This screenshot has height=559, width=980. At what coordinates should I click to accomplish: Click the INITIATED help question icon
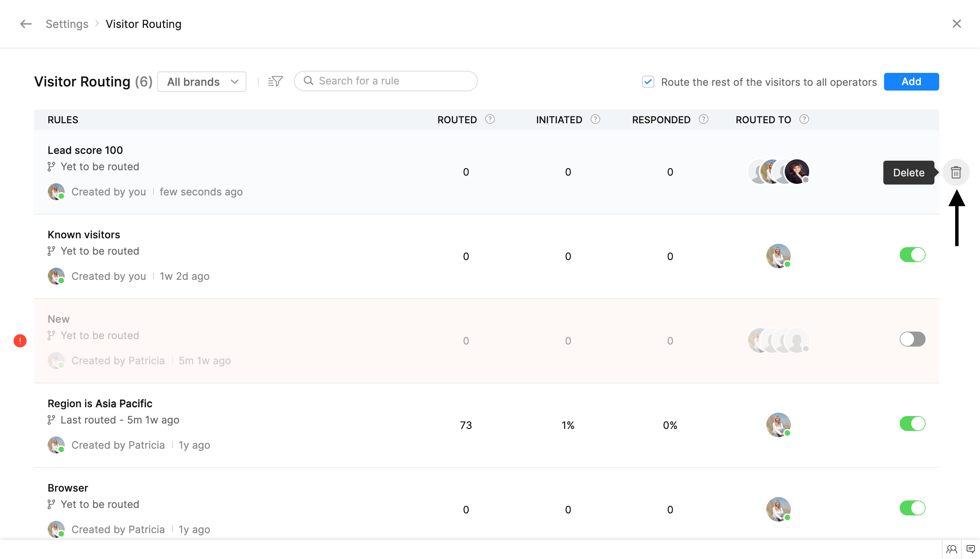[x=595, y=119]
